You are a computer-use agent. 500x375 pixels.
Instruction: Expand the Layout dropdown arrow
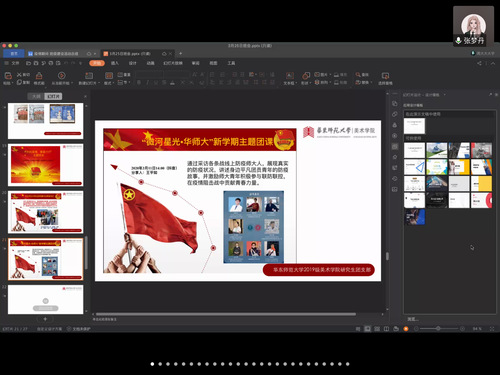tap(114, 83)
